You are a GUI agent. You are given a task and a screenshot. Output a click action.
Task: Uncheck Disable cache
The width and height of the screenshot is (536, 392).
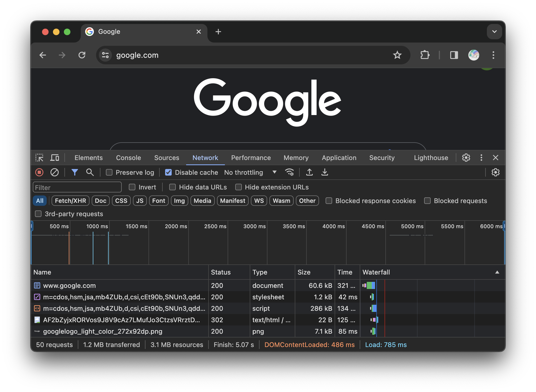pyautogui.click(x=168, y=172)
